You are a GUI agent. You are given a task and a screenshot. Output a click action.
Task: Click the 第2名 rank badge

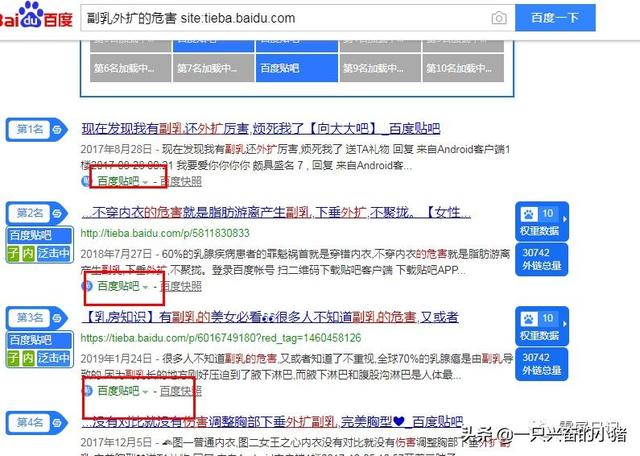coord(29,213)
